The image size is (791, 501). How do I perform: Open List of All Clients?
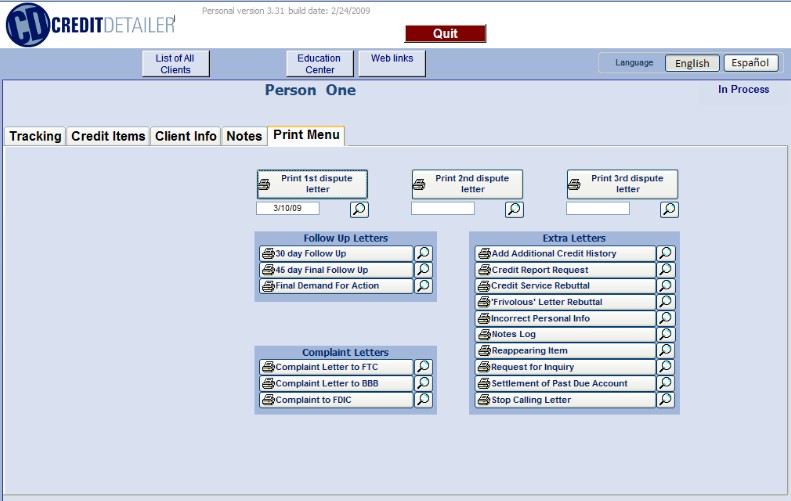176,64
